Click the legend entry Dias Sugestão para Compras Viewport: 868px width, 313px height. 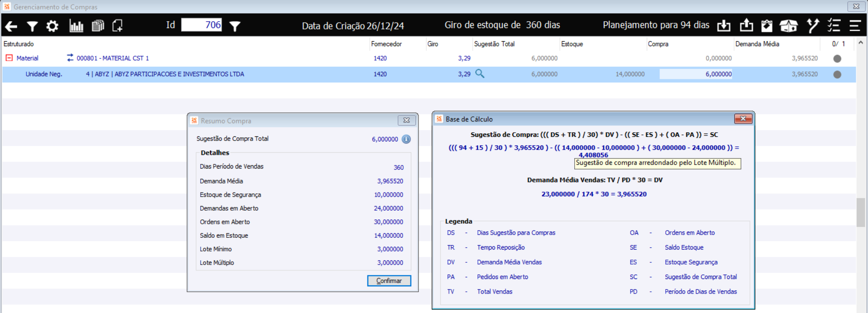pyautogui.click(x=516, y=233)
